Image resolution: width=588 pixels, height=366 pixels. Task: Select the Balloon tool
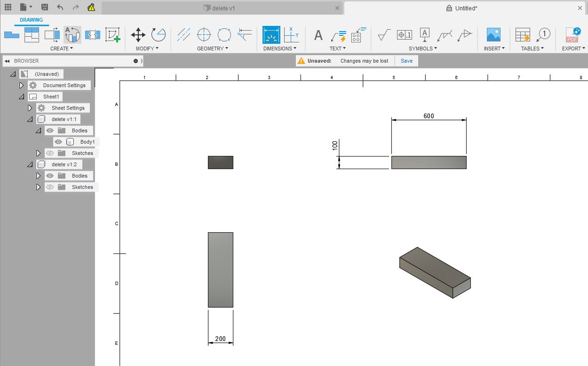click(x=543, y=34)
